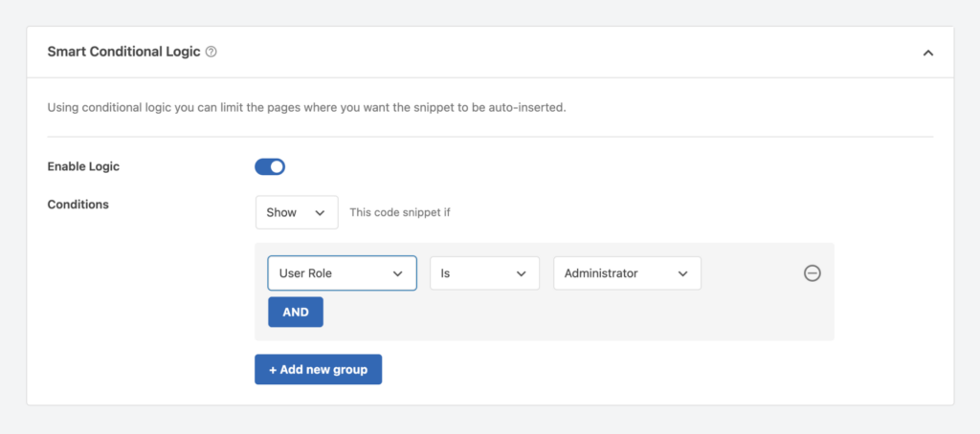The width and height of the screenshot is (980, 434).
Task: Click the chevron arrow in Is dropdown
Action: (522, 274)
